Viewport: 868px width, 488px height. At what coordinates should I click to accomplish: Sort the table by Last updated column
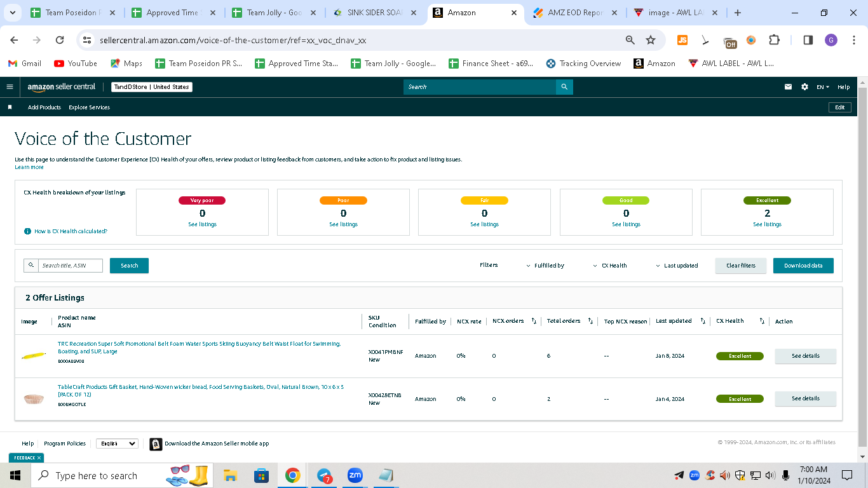click(x=703, y=321)
